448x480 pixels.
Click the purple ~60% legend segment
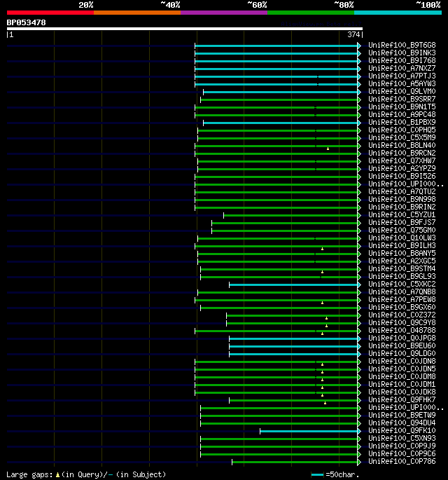coord(224,13)
